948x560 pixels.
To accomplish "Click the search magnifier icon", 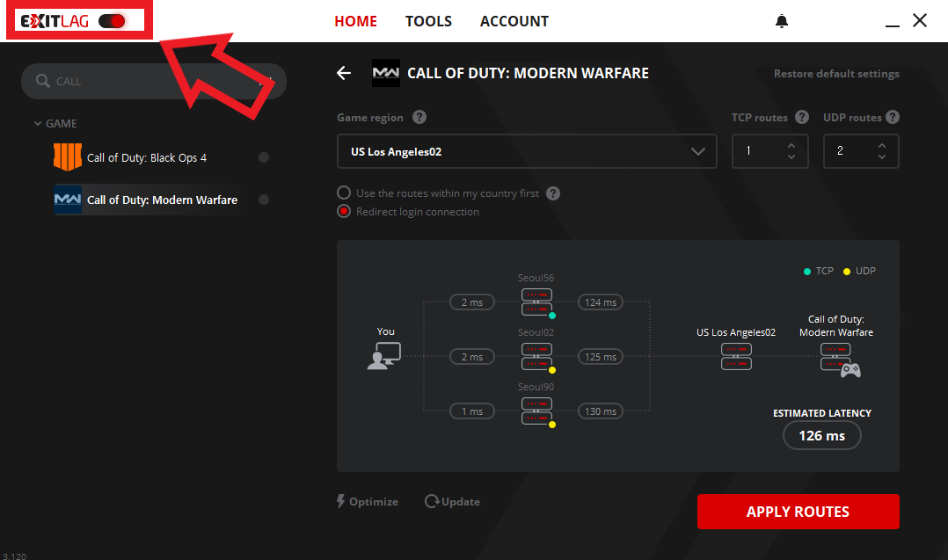I will pyautogui.click(x=42, y=81).
